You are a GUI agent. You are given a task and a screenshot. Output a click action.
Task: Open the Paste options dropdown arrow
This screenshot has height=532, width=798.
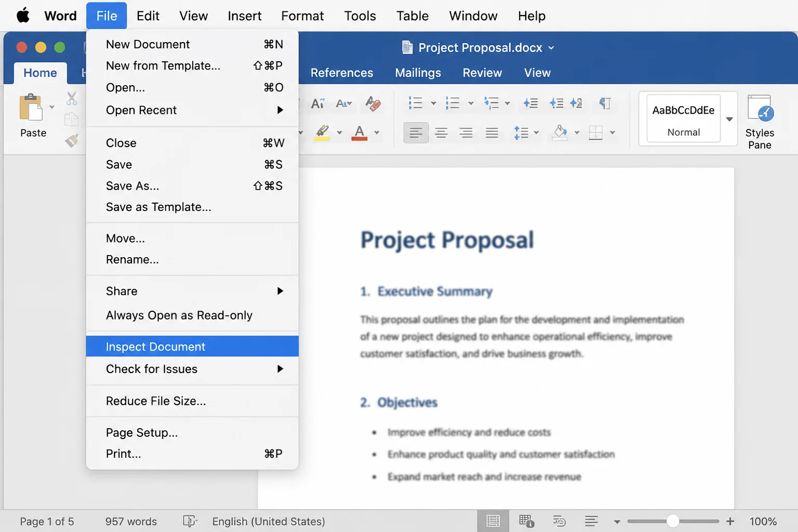[x=51, y=108]
